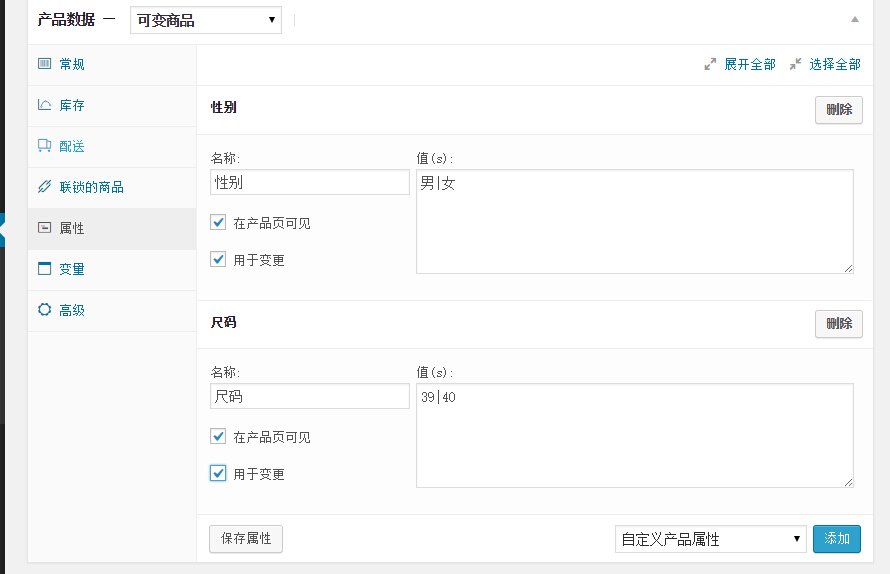890x574 pixels.
Task: Click the collapse arrows icon beside 选择全部
Action: click(x=795, y=64)
